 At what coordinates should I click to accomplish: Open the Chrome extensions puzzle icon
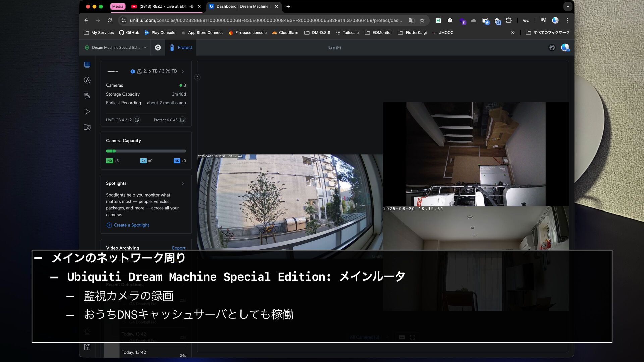(509, 20)
